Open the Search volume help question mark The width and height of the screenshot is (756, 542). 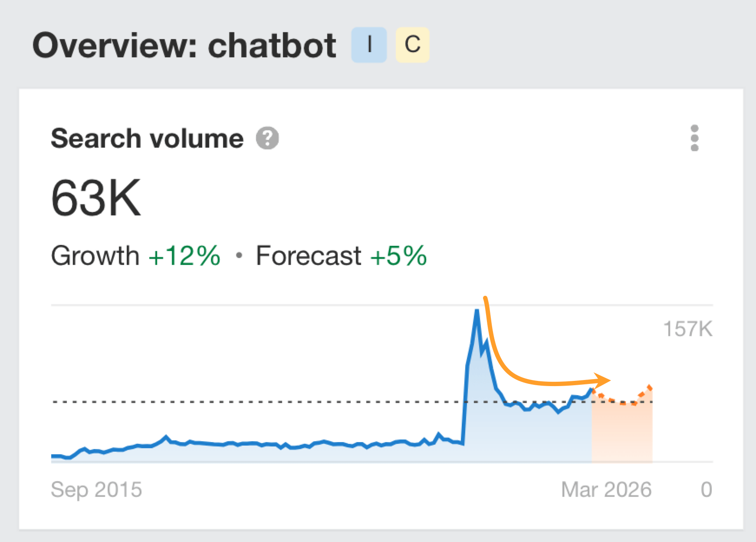pos(268,138)
